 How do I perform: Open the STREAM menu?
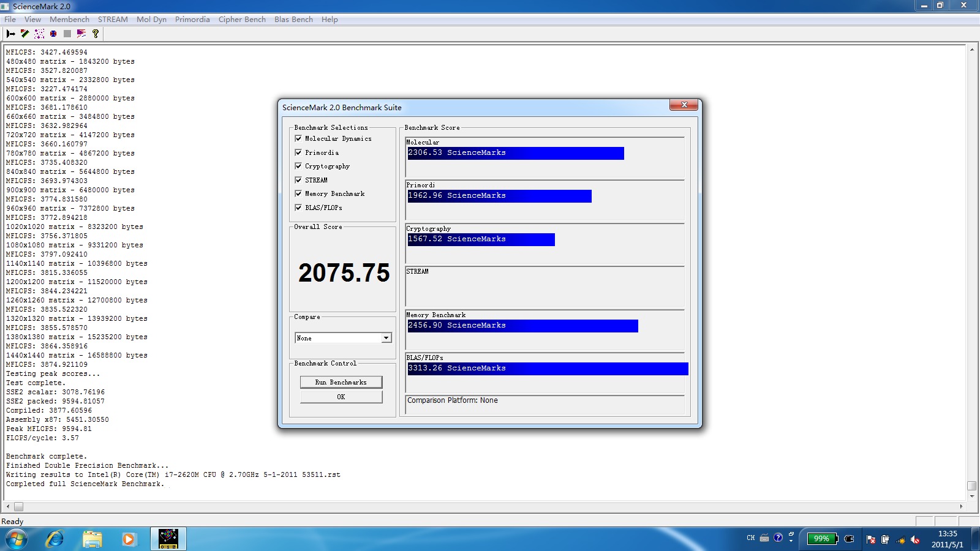click(113, 19)
